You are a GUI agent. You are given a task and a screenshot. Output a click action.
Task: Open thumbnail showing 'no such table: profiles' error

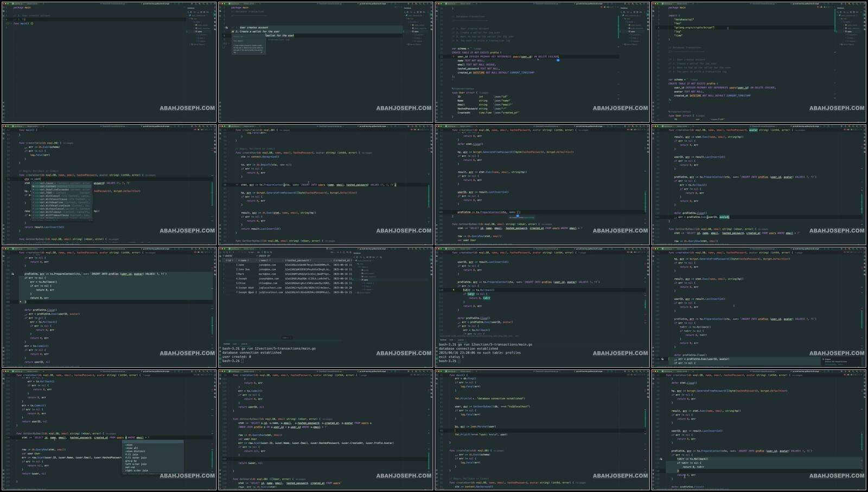[x=542, y=307]
